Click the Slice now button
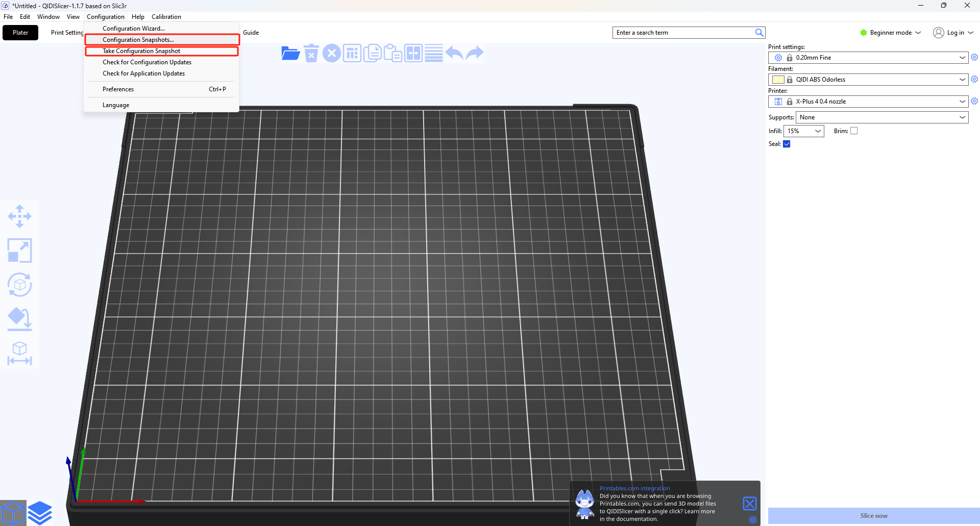Screen dimensions: 980x526 873,516
